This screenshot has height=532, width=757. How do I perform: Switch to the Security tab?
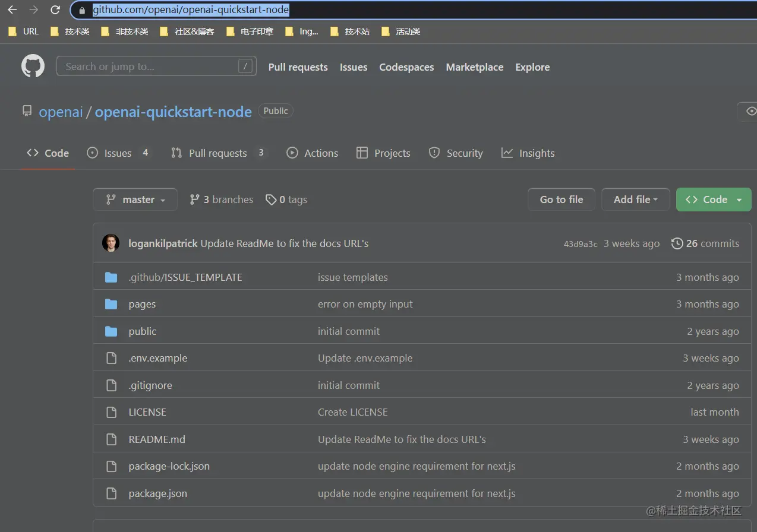point(456,153)
